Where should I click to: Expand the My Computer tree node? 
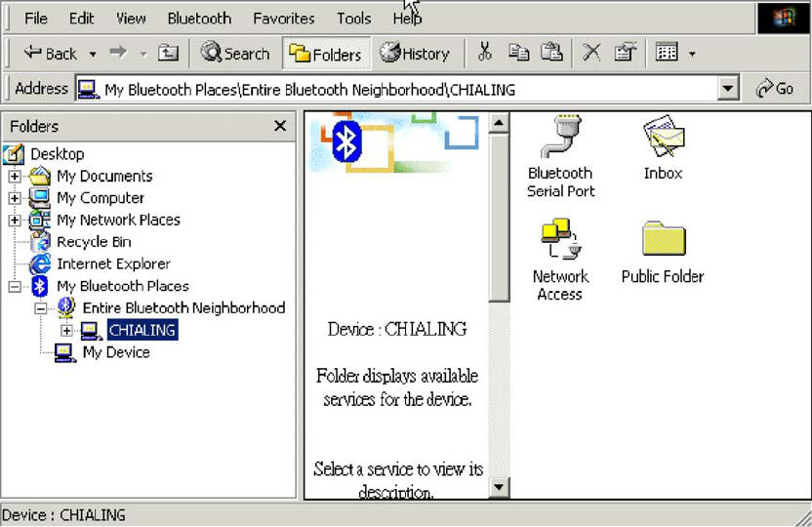pos(15,198)
